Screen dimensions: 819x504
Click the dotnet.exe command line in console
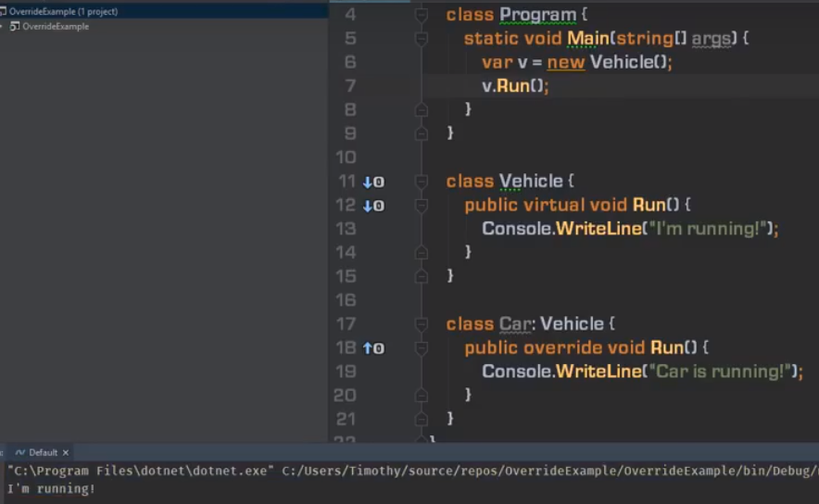pos(412,471)
